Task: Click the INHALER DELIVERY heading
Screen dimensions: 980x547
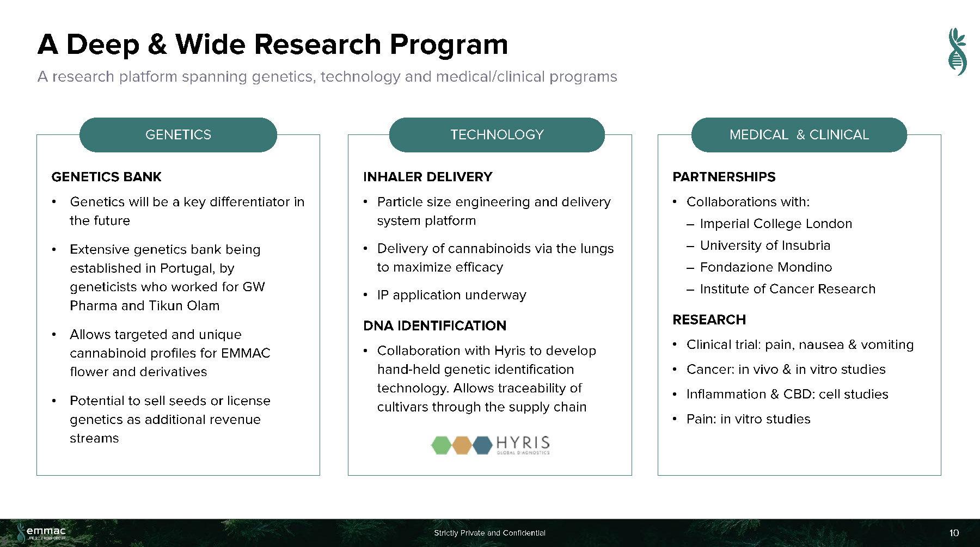Action: [x=427, y=177]
